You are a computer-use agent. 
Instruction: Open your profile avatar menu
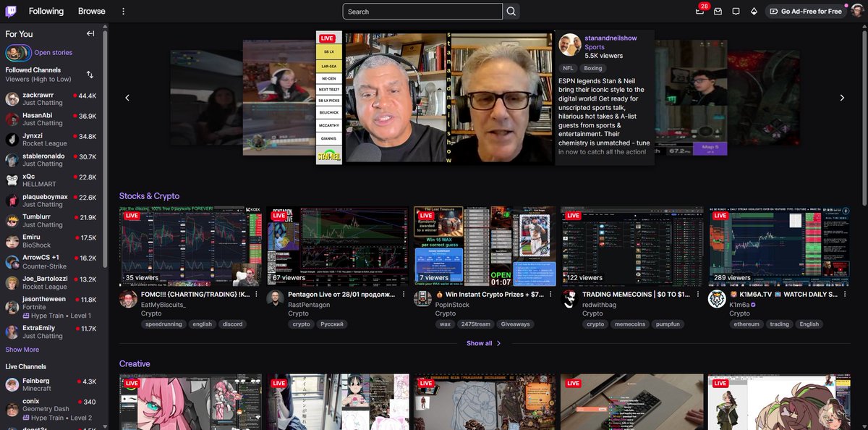pos(856,11)
